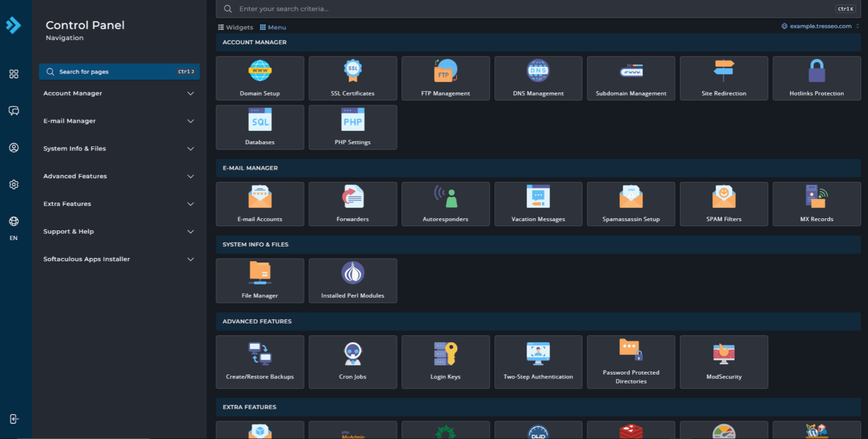Click the chat messages sidebar icon
The image size is (868, 439).
tap(14, 111)
